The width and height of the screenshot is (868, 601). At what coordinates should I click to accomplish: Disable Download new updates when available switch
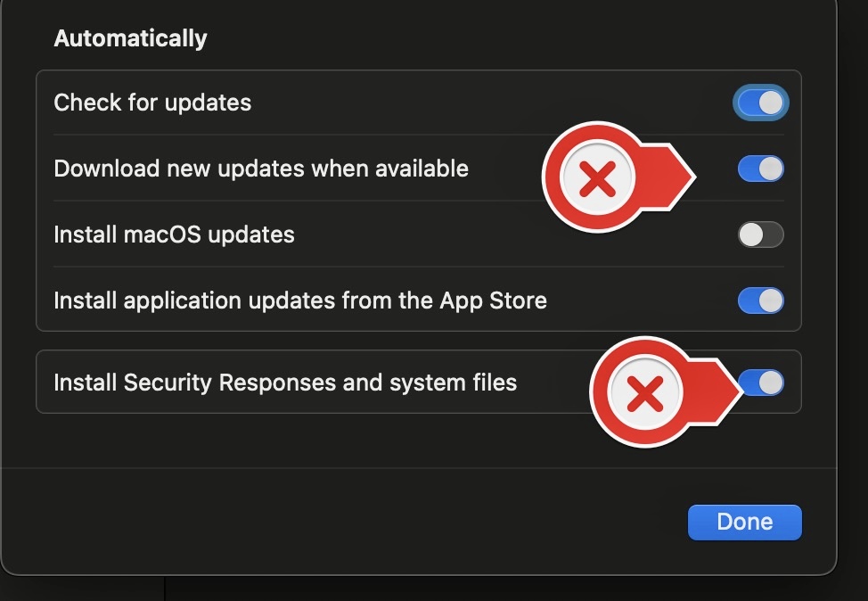(x=760, y=169)
